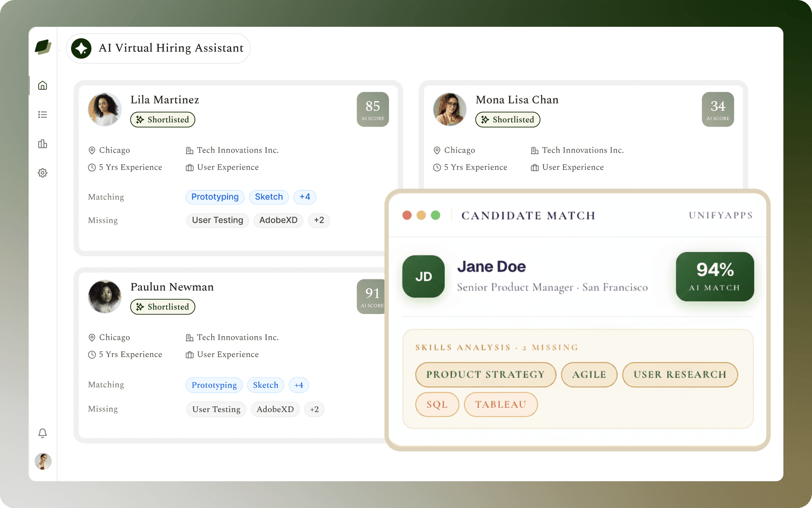This screenshot has height=508, width=812.
Task: Toggle Shortlisted badge on Mona Lisa Chan
Action: [508, 120]
